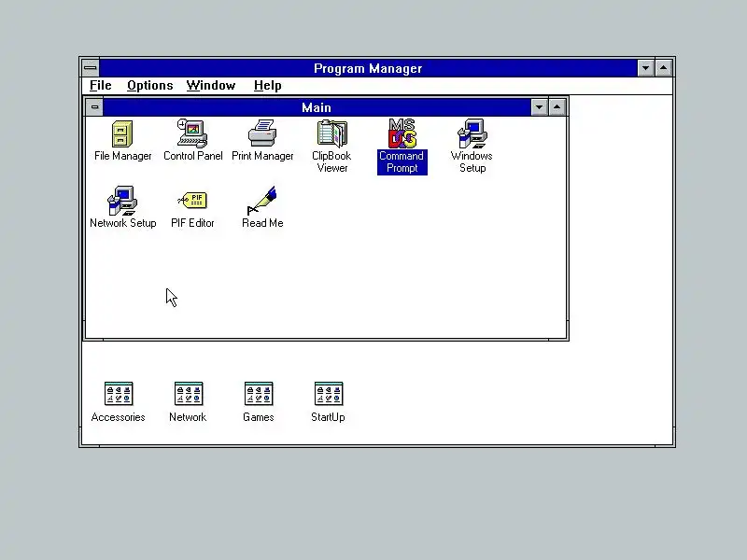Click the 'Command Prompt' label text
The height and width of the screenshot is (560, 747).
pos(402,161)
